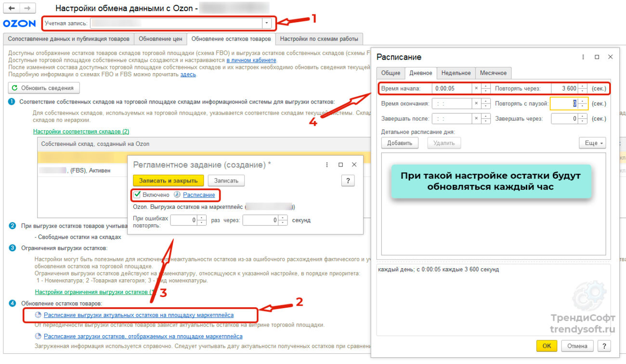Switch to the Дневное tab
Image resolution: width=626 pixels, height=364 pixels.
pyautogui.click(x=421, y=73)
